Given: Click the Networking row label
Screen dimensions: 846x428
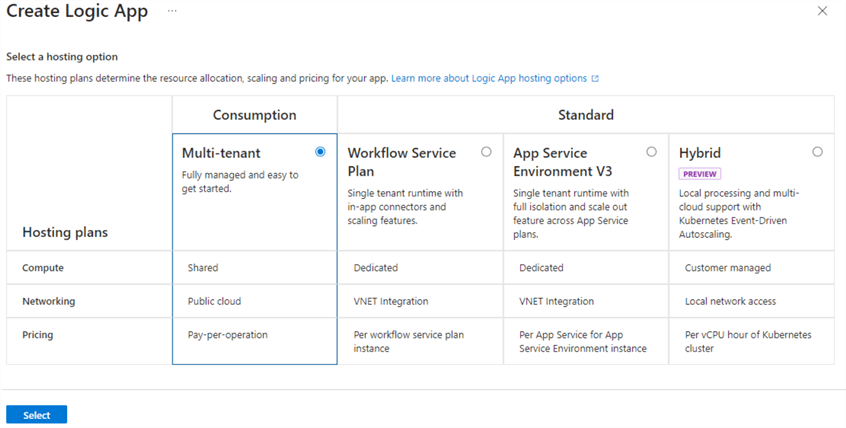Looking at the screenshot, I should pos(49,301).
